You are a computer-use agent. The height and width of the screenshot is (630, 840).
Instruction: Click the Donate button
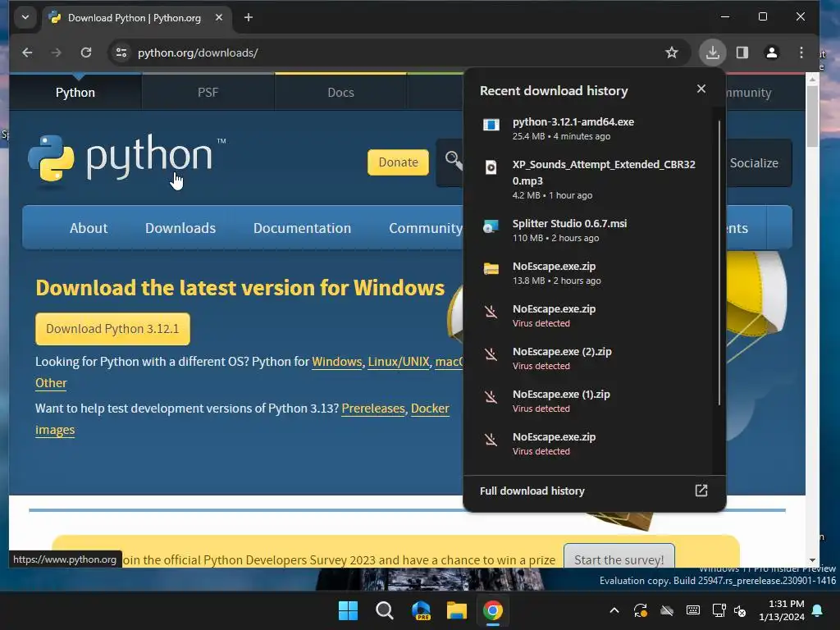tap(398, 162)
